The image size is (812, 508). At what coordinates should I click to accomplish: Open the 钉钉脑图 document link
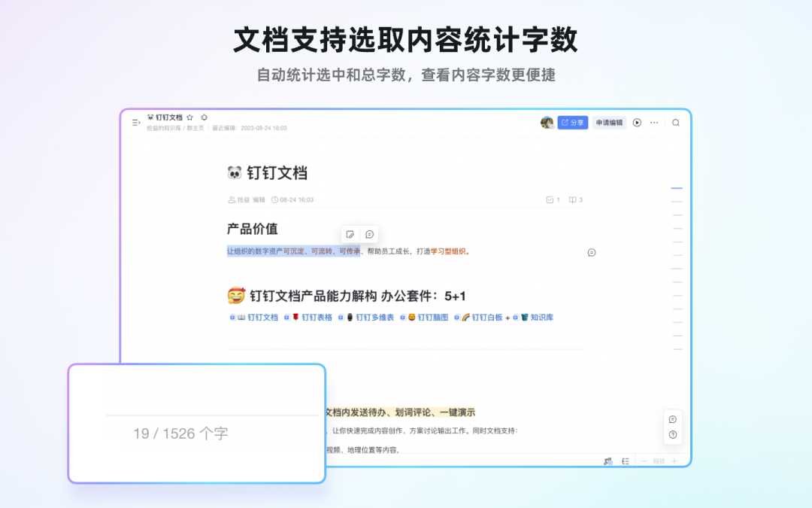428,318
